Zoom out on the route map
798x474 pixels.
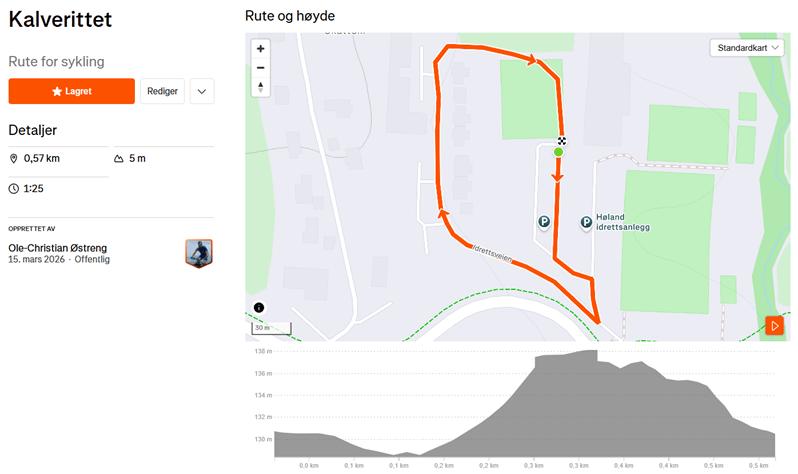[261, 67]
